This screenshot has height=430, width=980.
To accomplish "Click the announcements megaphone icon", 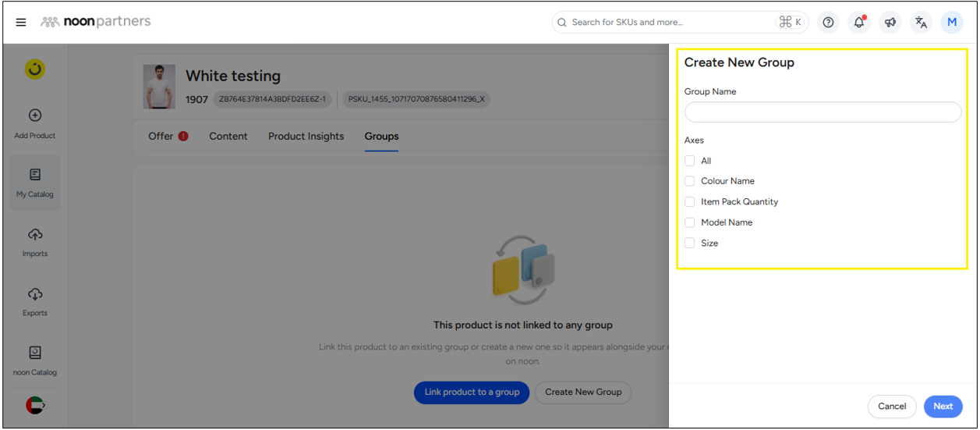I will click(890, 23).
